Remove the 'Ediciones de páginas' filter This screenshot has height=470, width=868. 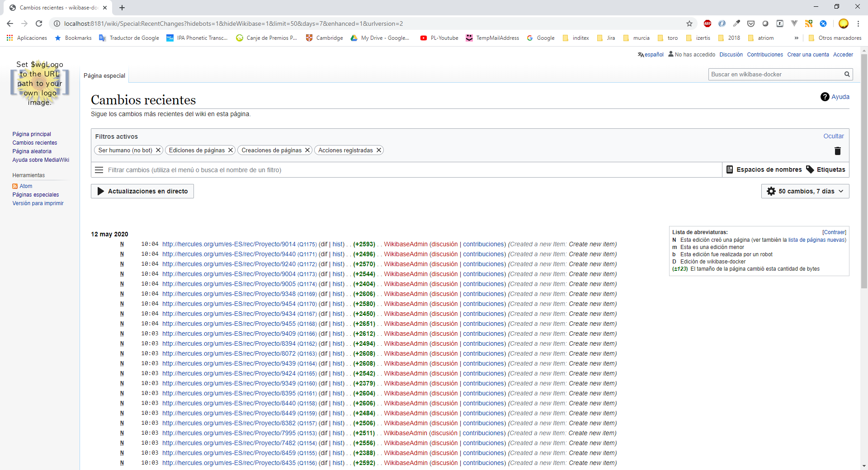[x=231, y=150]
